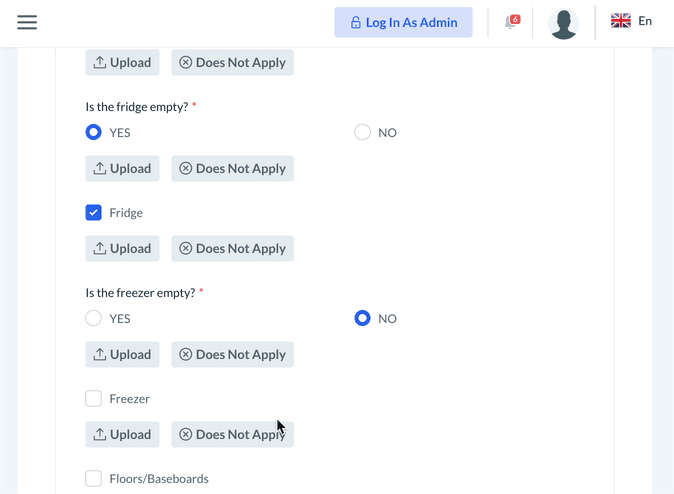The height and width of the screenshot is (494, 674).
Task: Click Log In As Admin button
Action: click(x=403, y=22)
